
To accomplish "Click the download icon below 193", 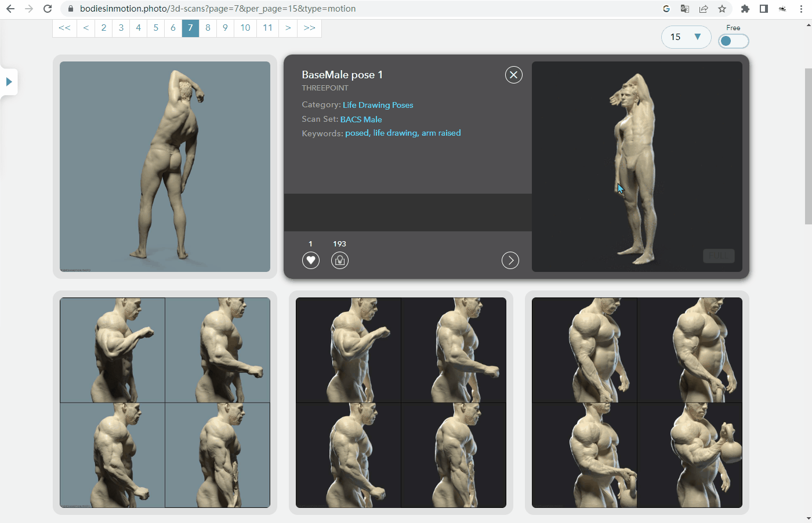I will (340, 260).
